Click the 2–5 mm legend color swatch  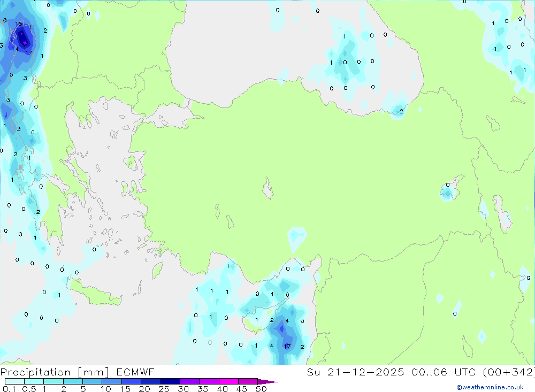(73, 381)
